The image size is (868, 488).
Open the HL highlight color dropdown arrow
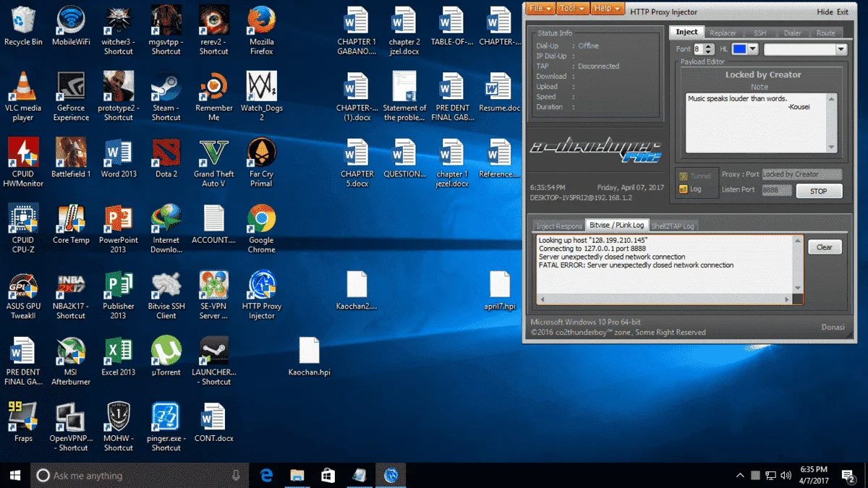[752, 49]
